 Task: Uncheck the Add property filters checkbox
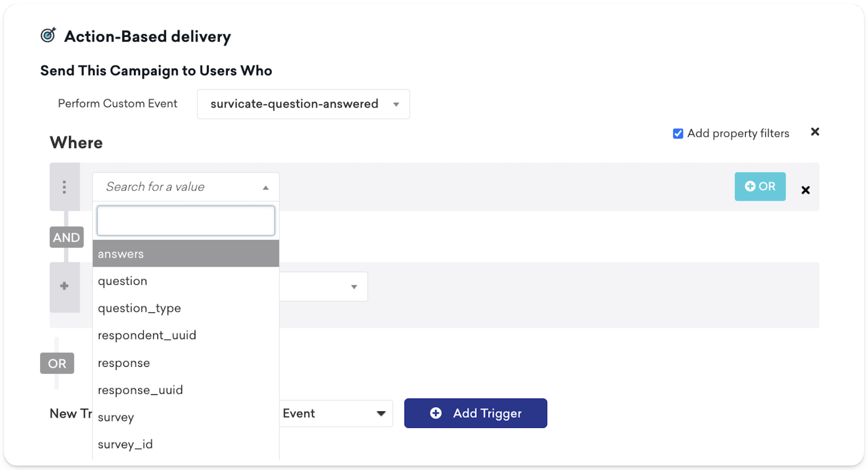coord(677,133)
